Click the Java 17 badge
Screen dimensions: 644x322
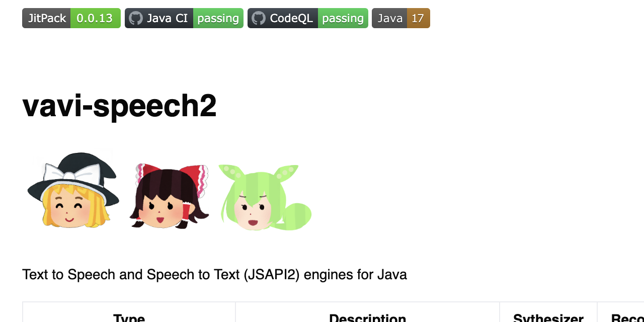click(401, 18)
